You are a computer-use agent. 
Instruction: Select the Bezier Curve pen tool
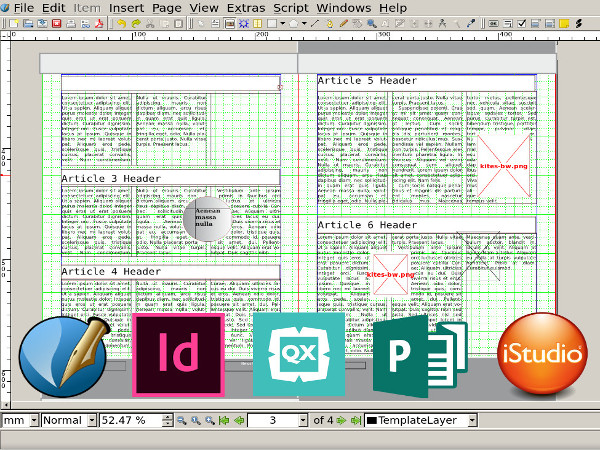329,24
